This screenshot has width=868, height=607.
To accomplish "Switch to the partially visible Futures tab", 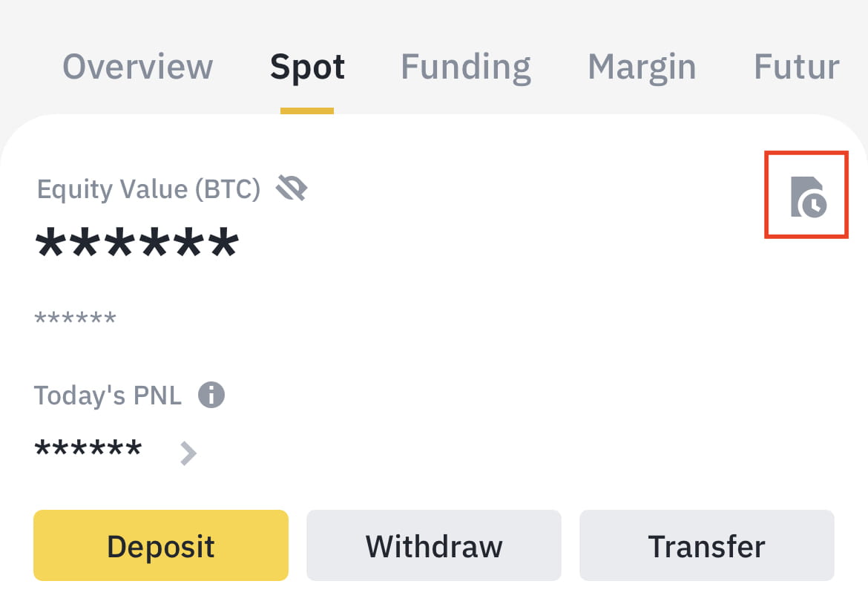I will click(796, 67).
